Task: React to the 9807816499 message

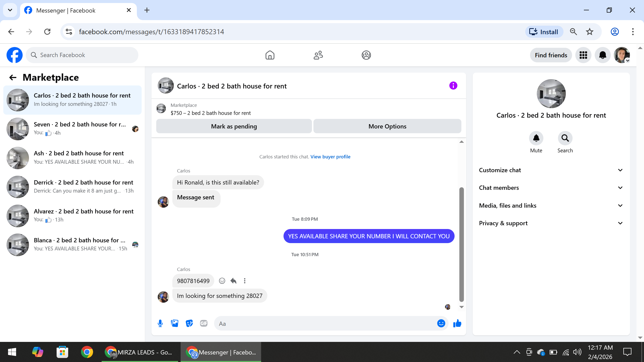Action: [222, 281]
